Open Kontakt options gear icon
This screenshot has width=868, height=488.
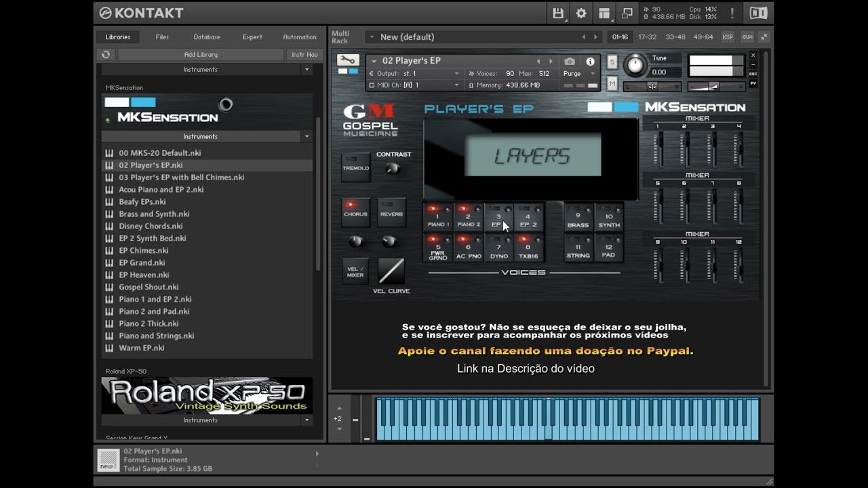(581, 13)
